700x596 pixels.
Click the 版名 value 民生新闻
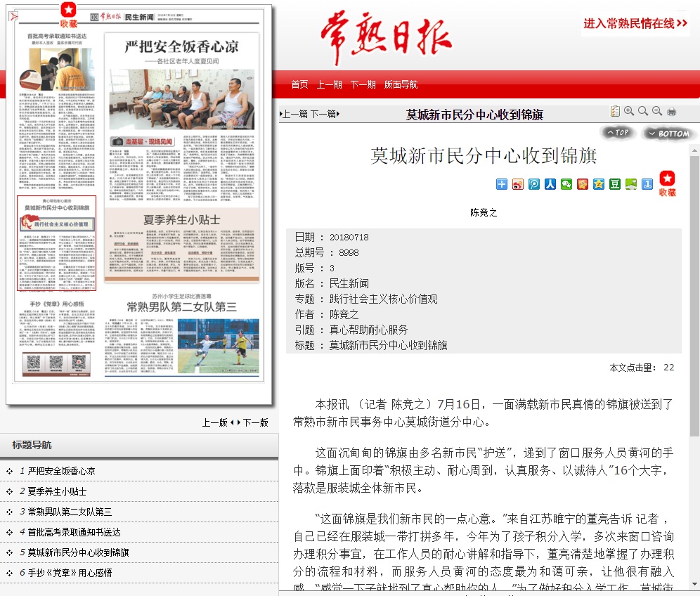[349, 283]
